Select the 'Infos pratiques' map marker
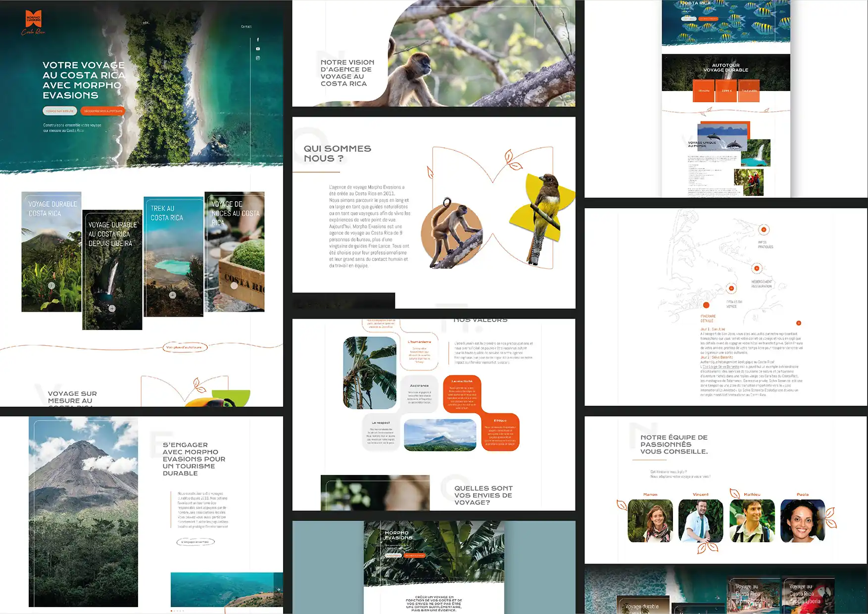868x614 pixels. click(x=764, y=230)
